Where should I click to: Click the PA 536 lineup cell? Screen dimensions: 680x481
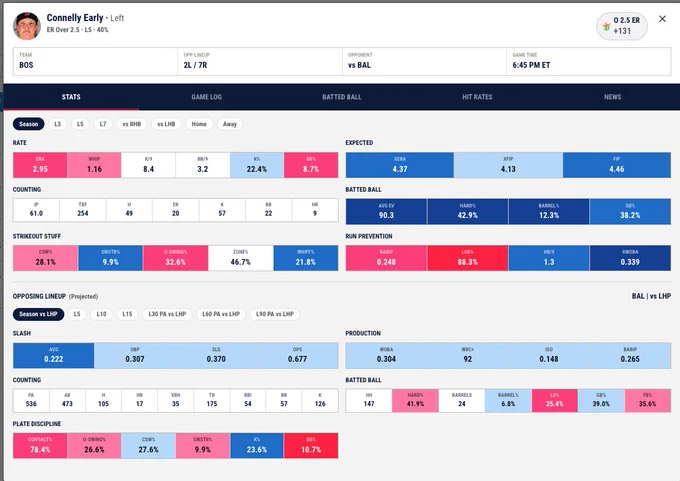pyautogui.click(x=31, y=400)
